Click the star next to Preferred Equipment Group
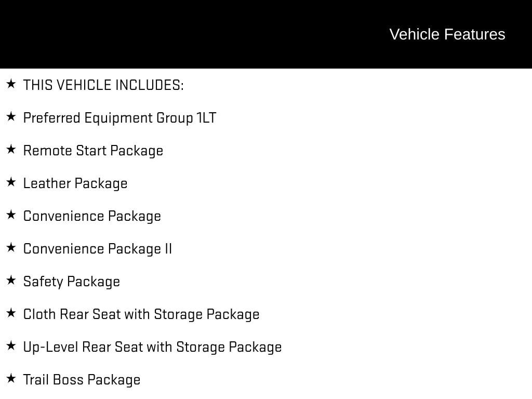This screenshot has width=532, height=399. (11, 116)
